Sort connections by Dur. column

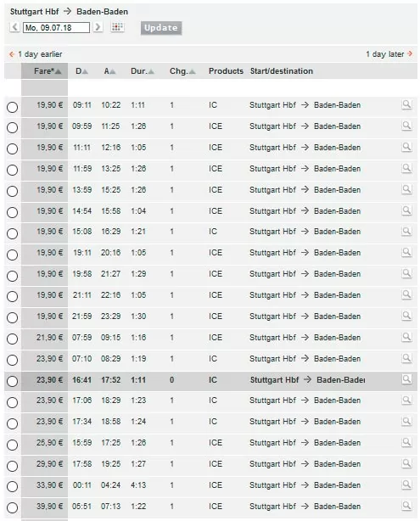143,71
